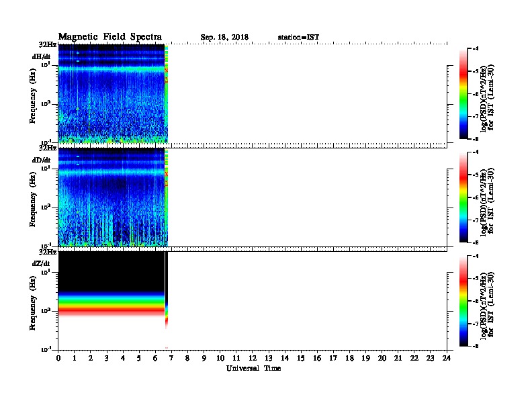Click hour "14" on the Universal Time axis

(x=285, y=358)
